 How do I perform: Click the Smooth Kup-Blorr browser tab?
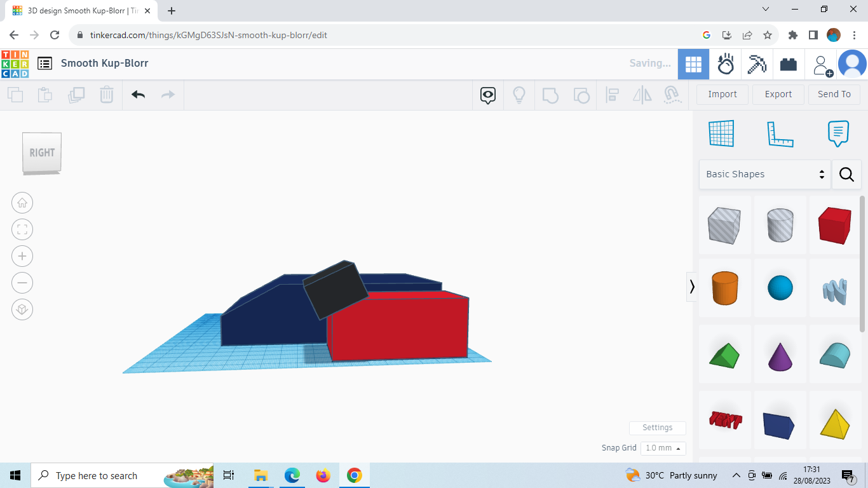(x=76, y=10)
